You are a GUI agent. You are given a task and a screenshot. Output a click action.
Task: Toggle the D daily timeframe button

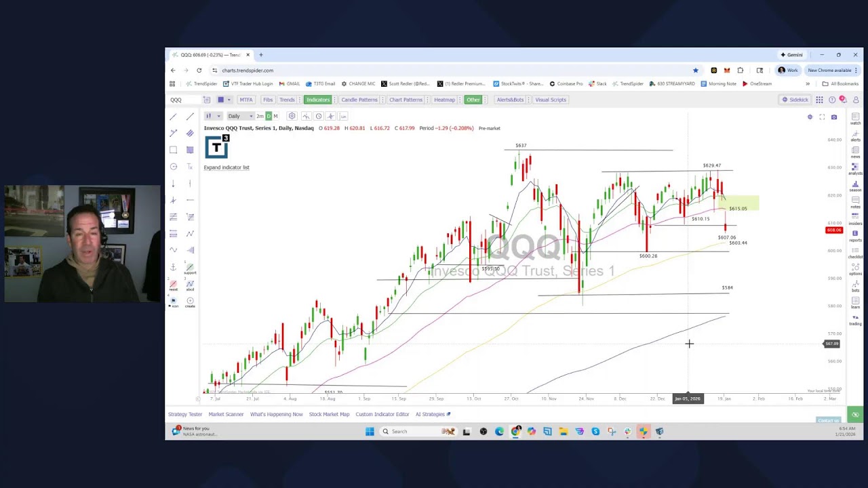pos(269,116)
